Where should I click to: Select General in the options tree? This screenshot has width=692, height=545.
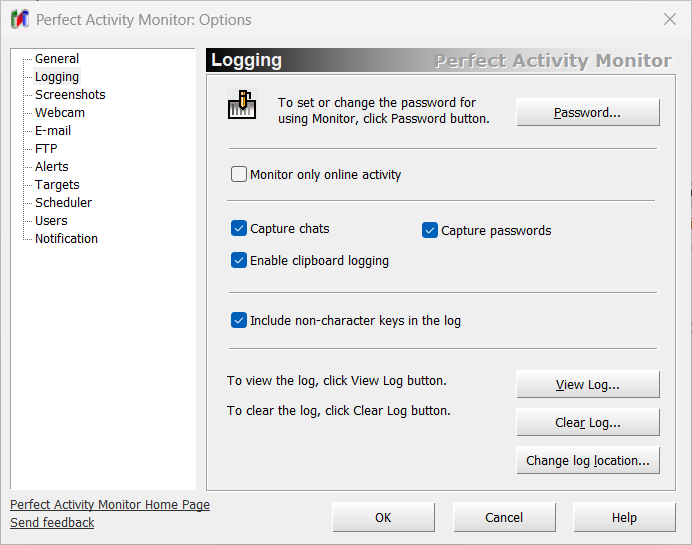[x=57, y=59]
